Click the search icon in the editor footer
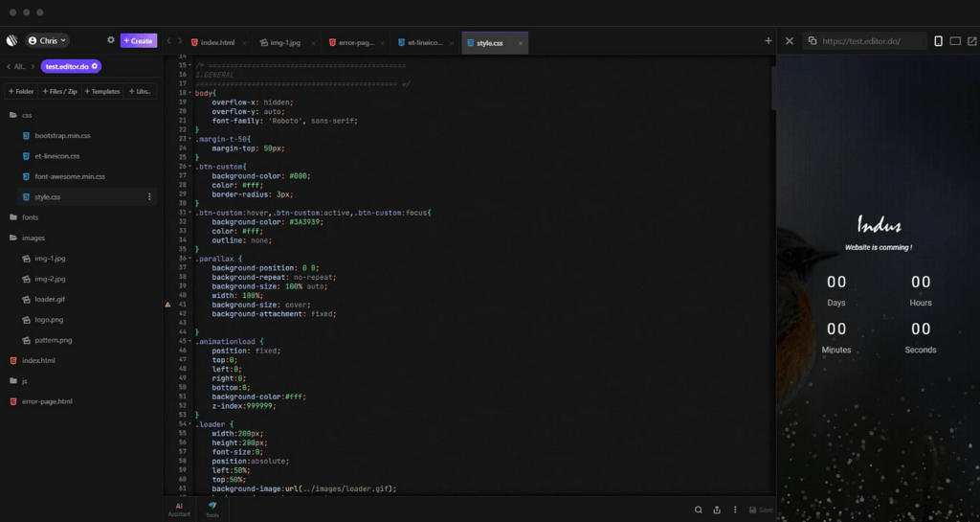The width and height of the screenshot is (980, 522). coord(699,510)
